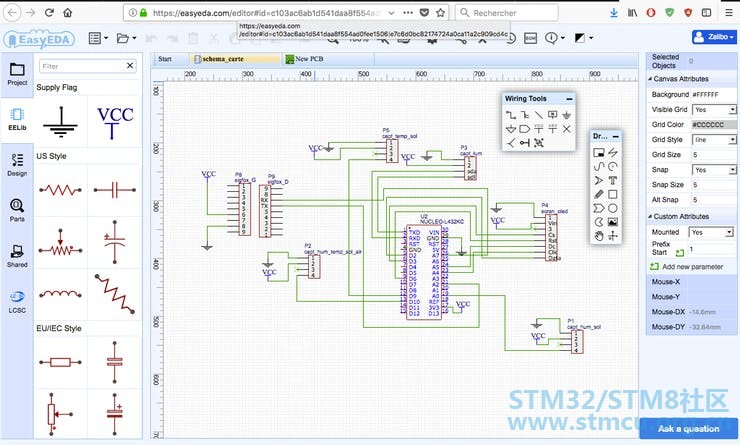Select the Net Label tool in Wiring Tools

tap(553, 115)
